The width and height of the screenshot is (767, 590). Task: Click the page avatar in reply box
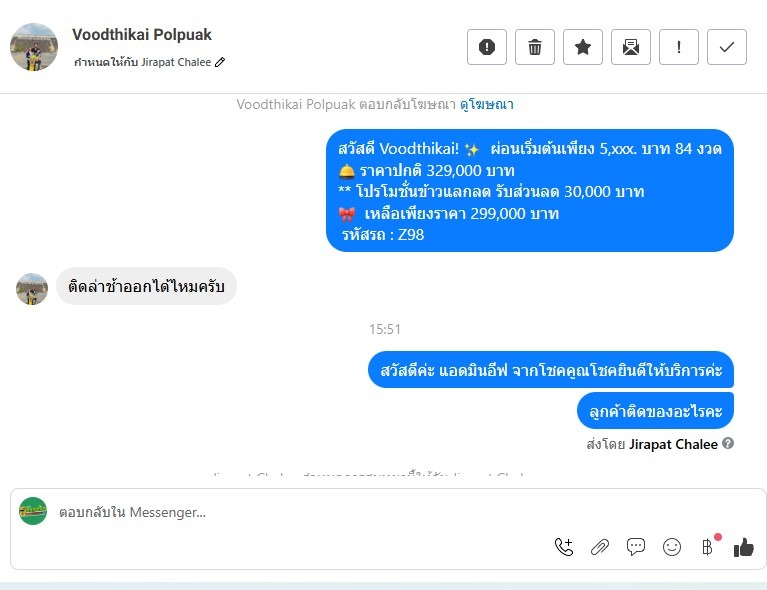pyautogui.click(x=33, y=511)
